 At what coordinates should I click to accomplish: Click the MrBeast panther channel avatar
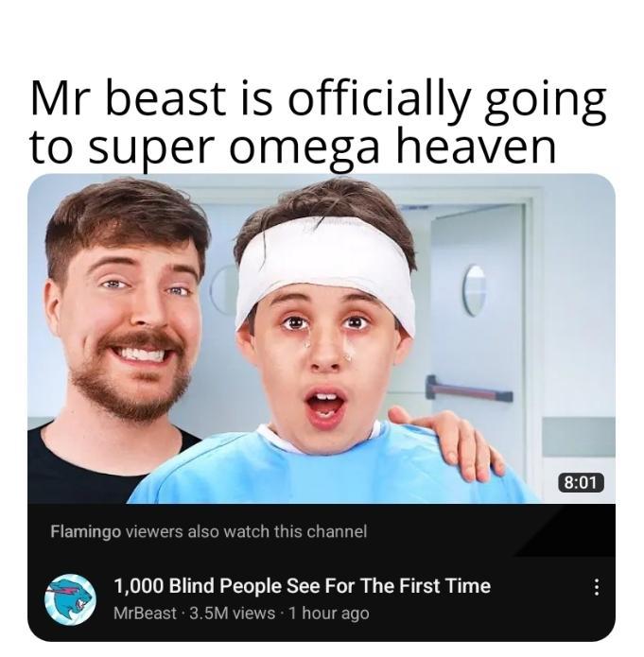click(x=70, y=599)
